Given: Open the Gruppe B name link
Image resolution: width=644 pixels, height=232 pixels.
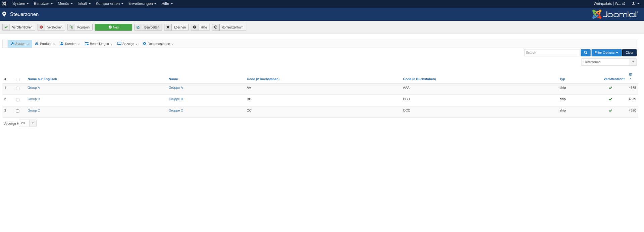Looking at the screenshot, I should click(x=176, y=99).
